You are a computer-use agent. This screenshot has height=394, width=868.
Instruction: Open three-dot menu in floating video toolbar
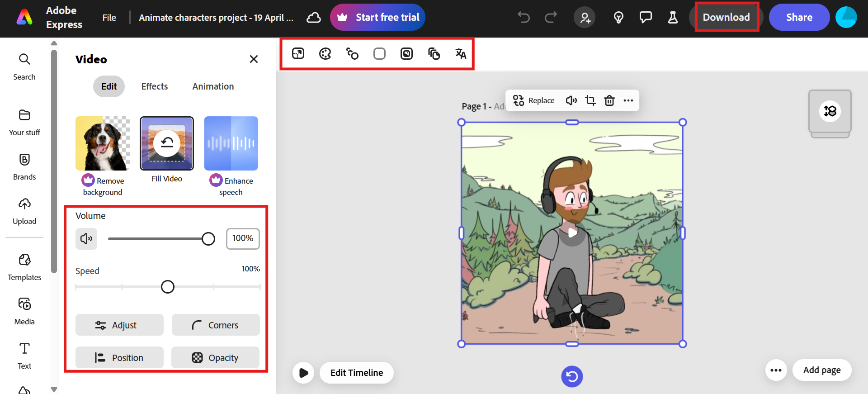[x=628, y=100]
